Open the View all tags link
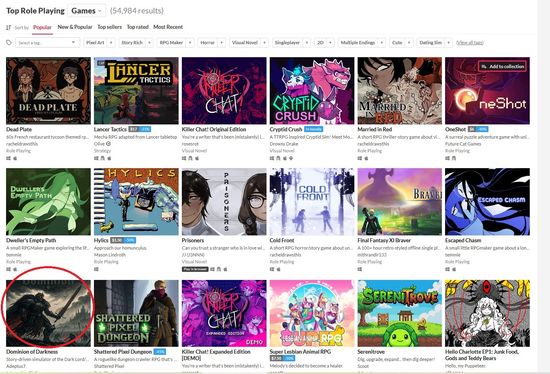The height and width of the screenshot is (374, 550). pyautogui.click(x=470, y=42)
